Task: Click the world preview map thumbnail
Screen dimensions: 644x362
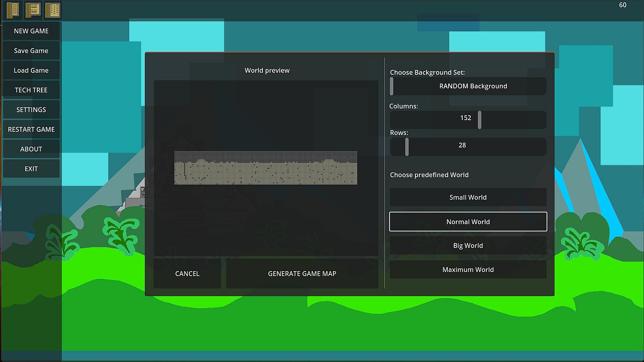Action: [x=266, y=168]
